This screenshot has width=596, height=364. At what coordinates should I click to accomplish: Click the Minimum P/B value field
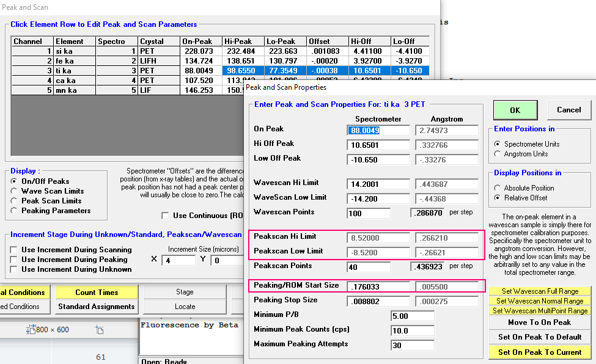(x=412, y=316)
